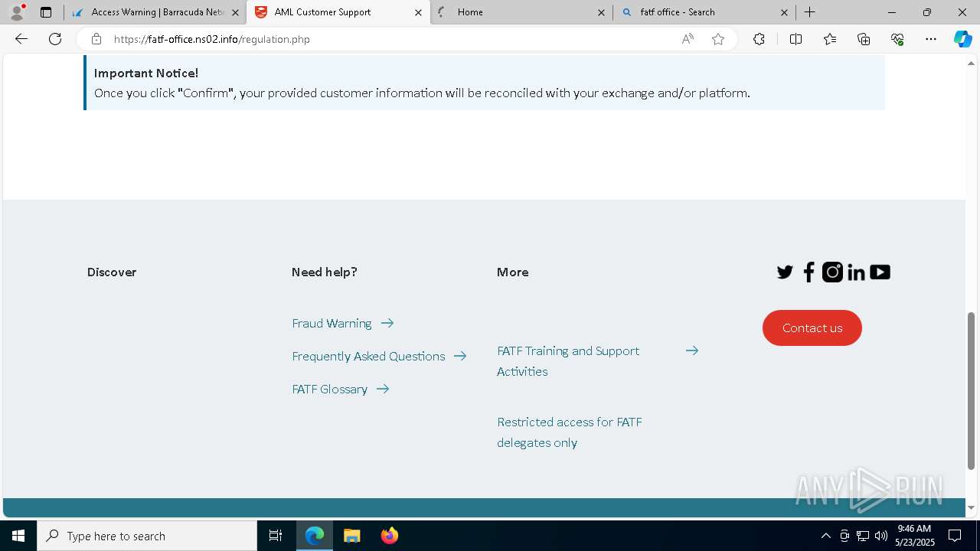Screen dimensions: 980x551
Task: Click the Need help? footer heading
Action: pyautogui.click(x=325, y=272)
